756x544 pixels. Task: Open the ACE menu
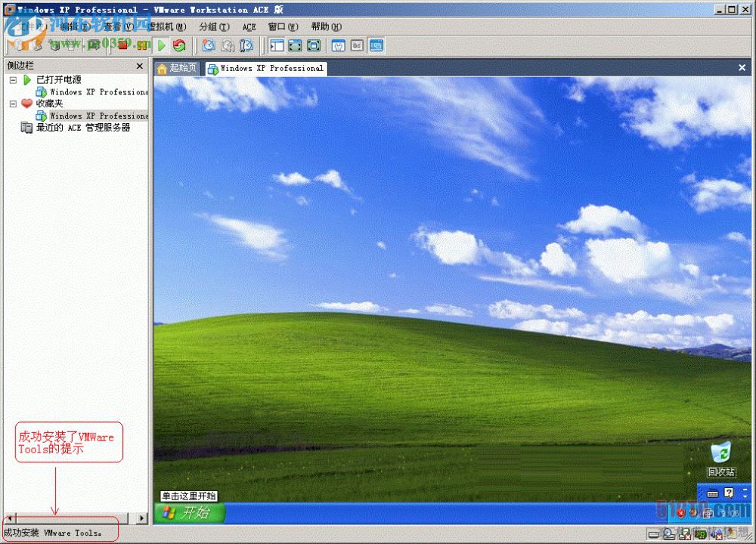249,26
